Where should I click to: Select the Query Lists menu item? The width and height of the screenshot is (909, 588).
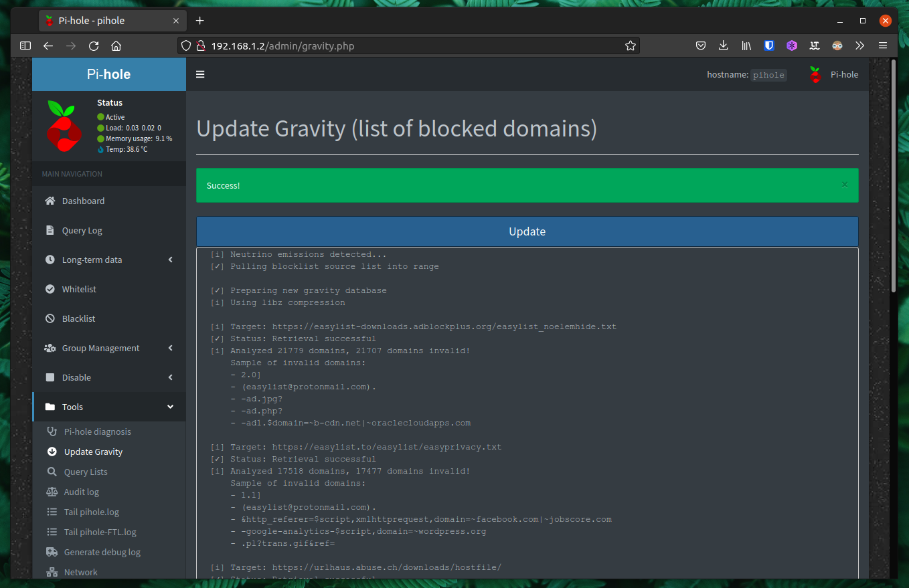click(109, 472)
